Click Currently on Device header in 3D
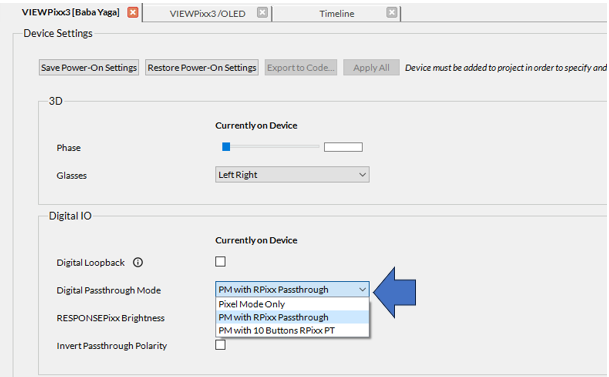Image resolution: width=609 pixels, height=377 pixels. click(256, 125)
